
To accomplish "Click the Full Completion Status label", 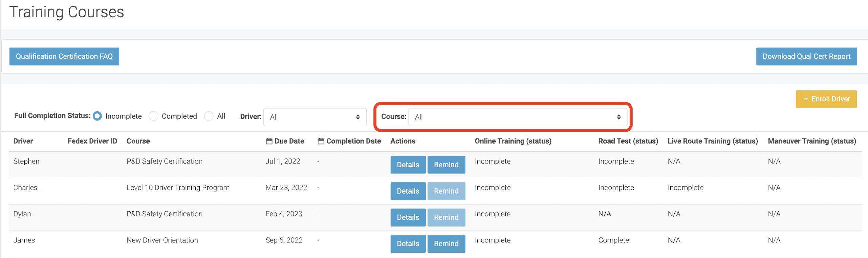I will click(52, 116).
